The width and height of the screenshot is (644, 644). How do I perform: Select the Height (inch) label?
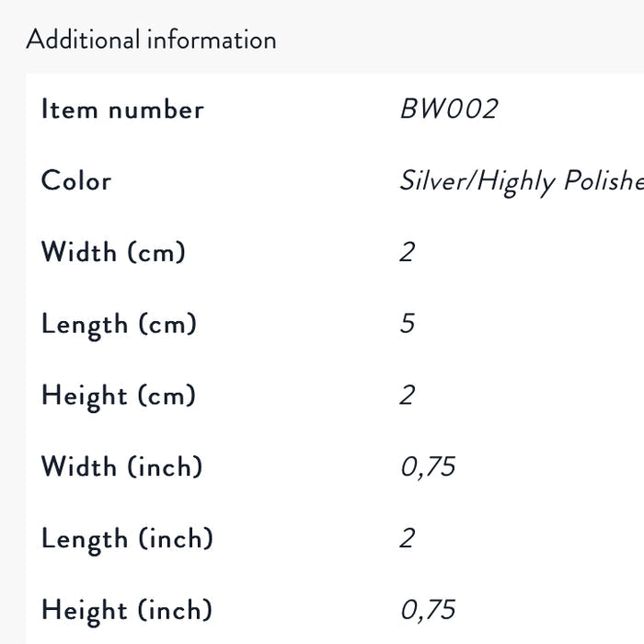[x=127, y=611]
